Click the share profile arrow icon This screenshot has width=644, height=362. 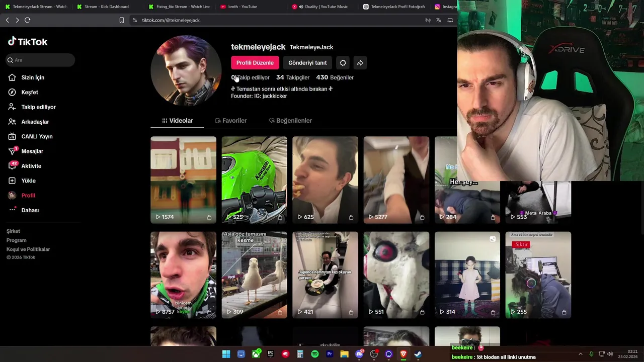tap(360, 63)
